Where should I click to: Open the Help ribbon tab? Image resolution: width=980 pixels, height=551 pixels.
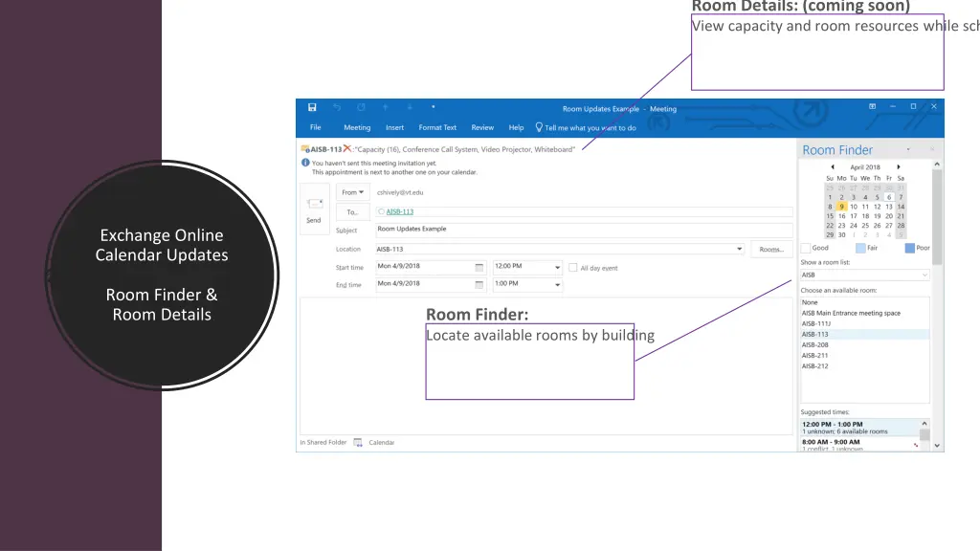click(x=516, y=127)
